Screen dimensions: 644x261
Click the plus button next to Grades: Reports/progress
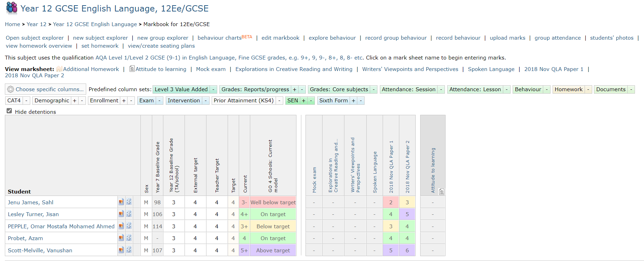point(295,89)
